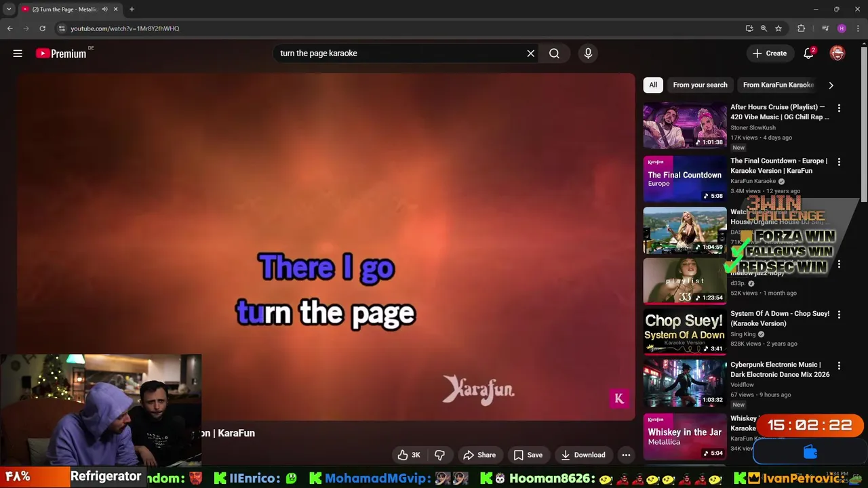Open zoom control in address bar
The height and width of the screenshot is (488, 868).
764,28
